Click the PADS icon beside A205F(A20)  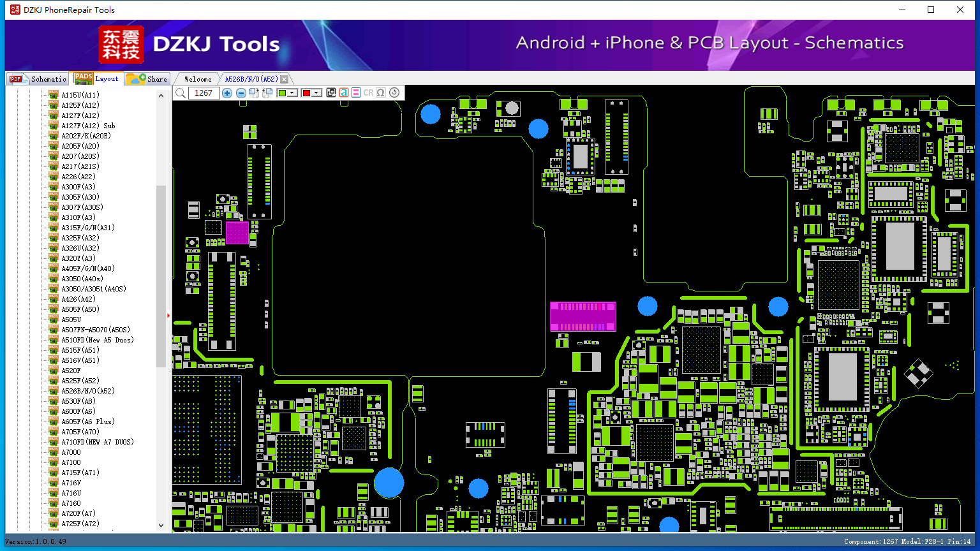(54, 146)
